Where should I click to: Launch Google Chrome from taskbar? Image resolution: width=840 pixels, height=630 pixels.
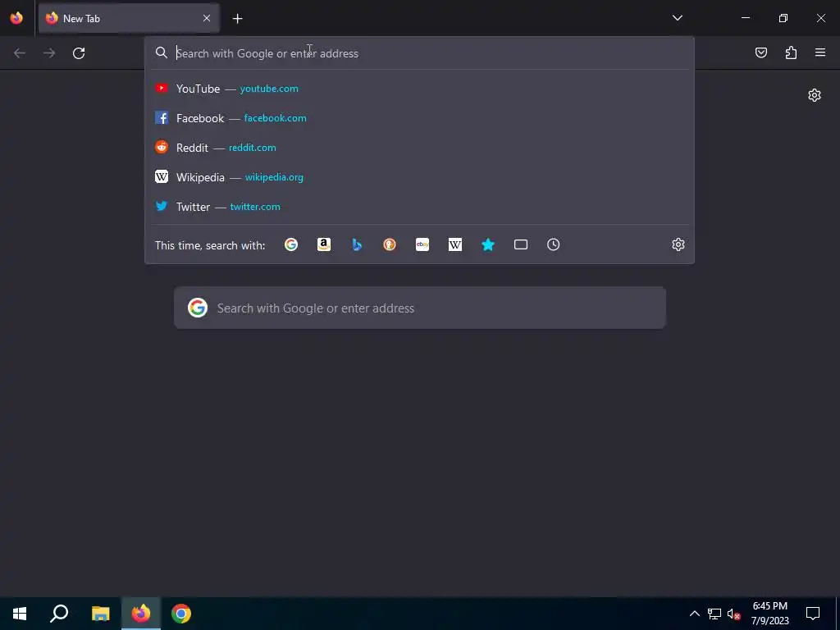181,614
